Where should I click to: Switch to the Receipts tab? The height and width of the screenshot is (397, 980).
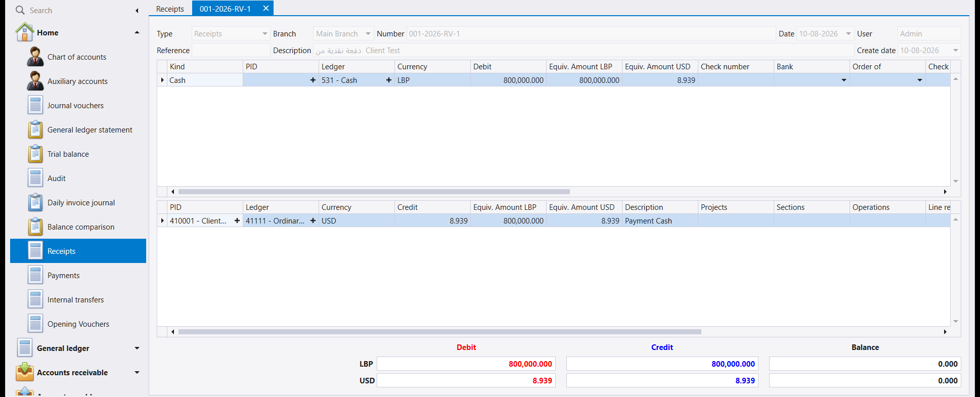point(170,9)
